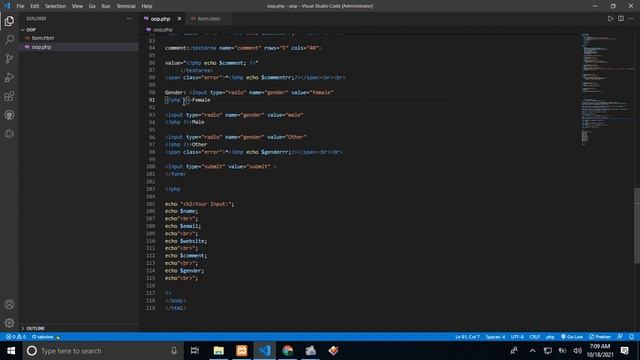Open Windows Start menu
The image size is (640, 360).
click(11, 351)
